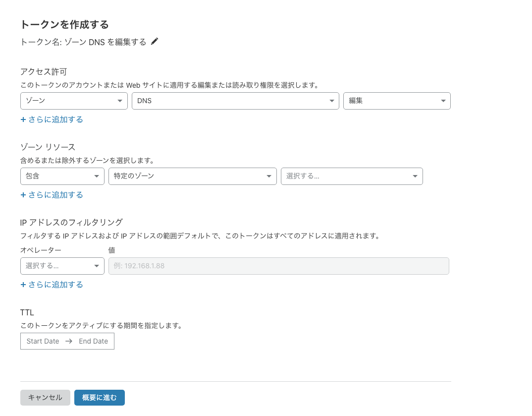
Task: Click the plus icon under アクセス許可
Action: [x=23, y=119]
